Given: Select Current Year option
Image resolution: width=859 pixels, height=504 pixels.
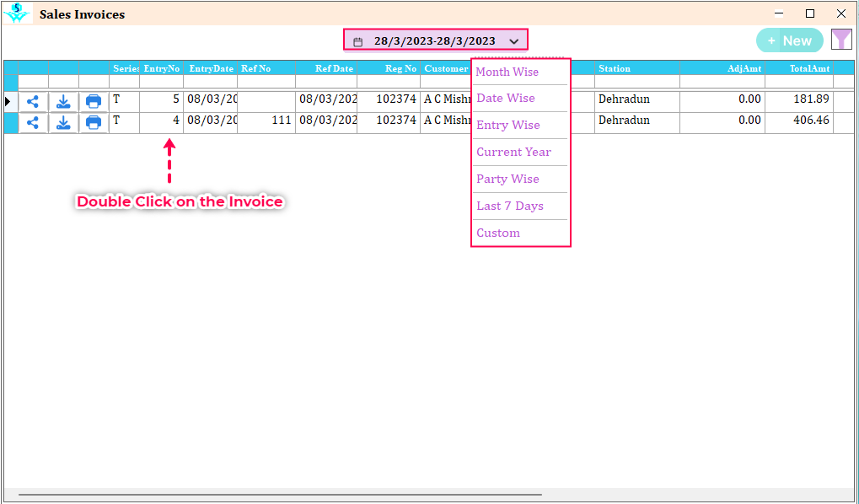Looking at the screenshot, I should pyautogui.click(x=513, y=152).
